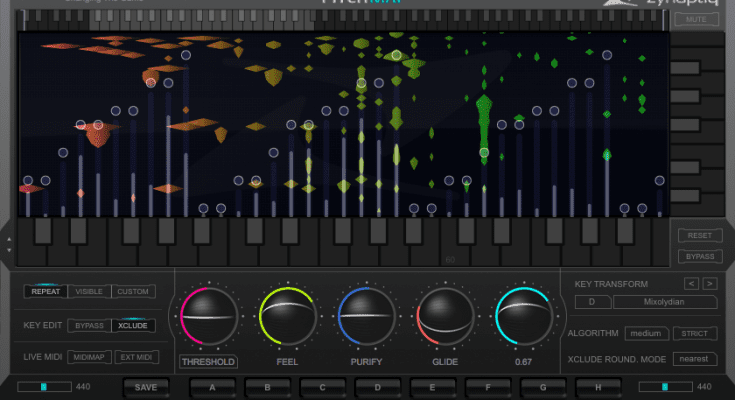Click the Glide knob
This screenshot has height=400, width=735.
click(445, 317)
